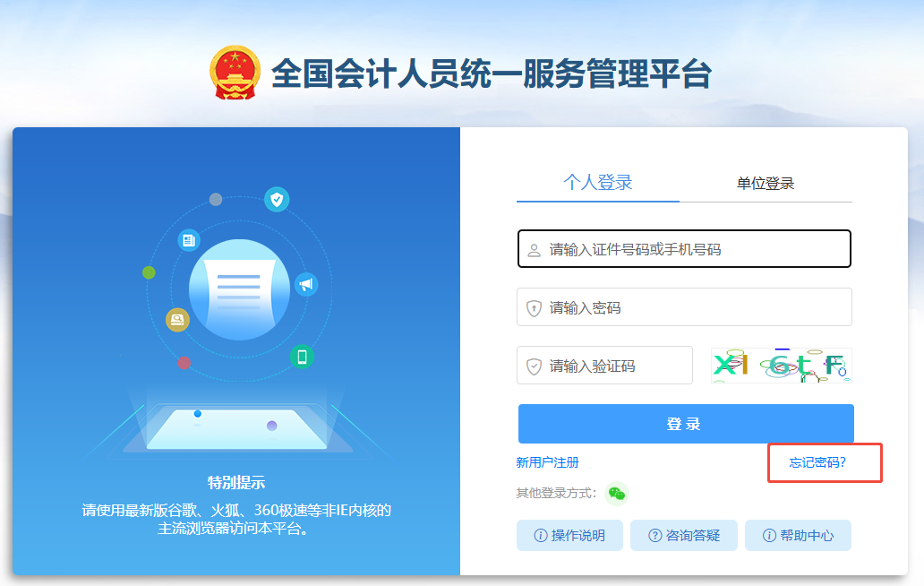Open 咨询答疑 button
The image size is (924, 586).
point(684,535)
